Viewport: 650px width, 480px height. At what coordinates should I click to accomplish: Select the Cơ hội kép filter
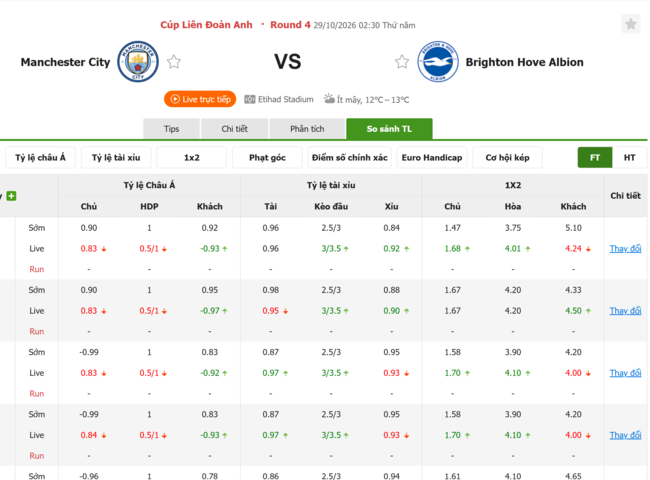(507, 158)
